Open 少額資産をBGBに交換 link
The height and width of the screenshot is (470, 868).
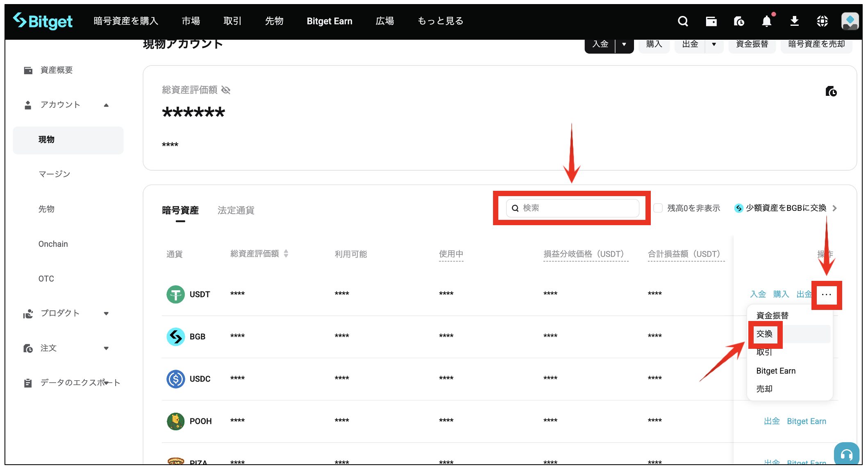click(x=786, y=208)
